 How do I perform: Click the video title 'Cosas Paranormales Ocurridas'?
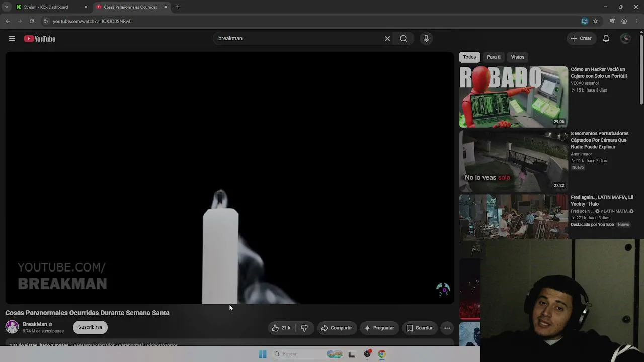pos(87,313)
